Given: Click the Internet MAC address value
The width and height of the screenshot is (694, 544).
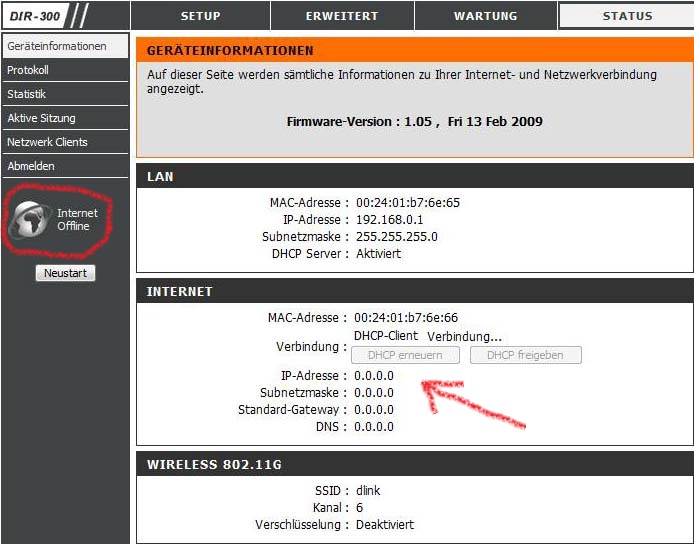Looking at the screenshot, I should point(406,317).
